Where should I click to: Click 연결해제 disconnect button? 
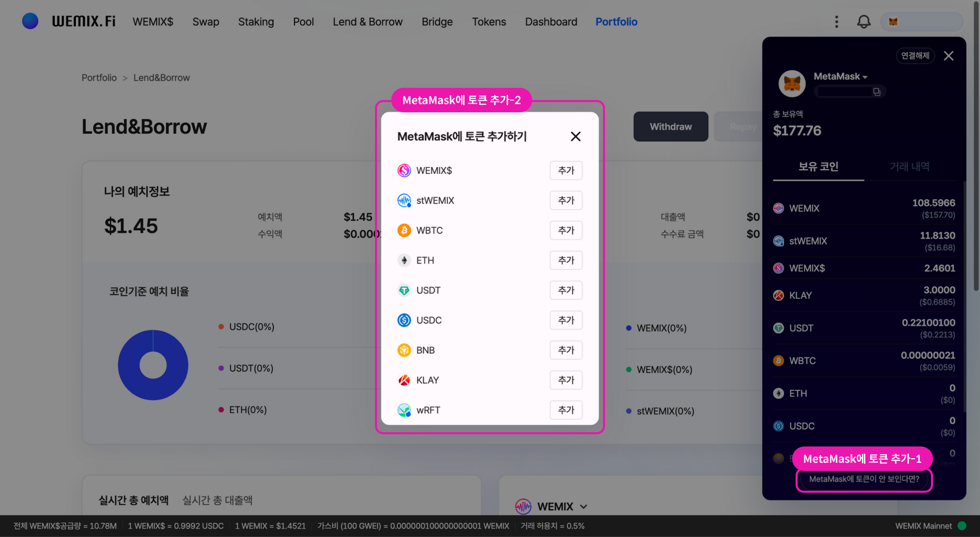pos(915,55)
